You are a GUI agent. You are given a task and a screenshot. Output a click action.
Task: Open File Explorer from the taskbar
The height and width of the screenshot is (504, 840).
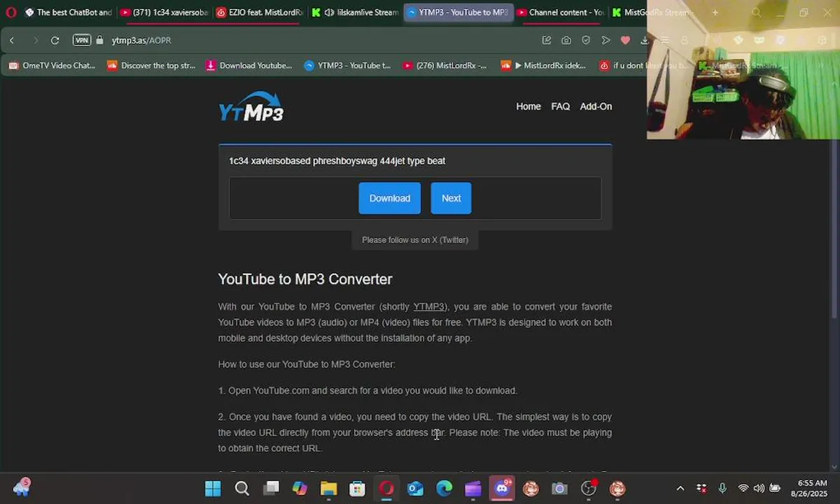[x=328, y=489]
